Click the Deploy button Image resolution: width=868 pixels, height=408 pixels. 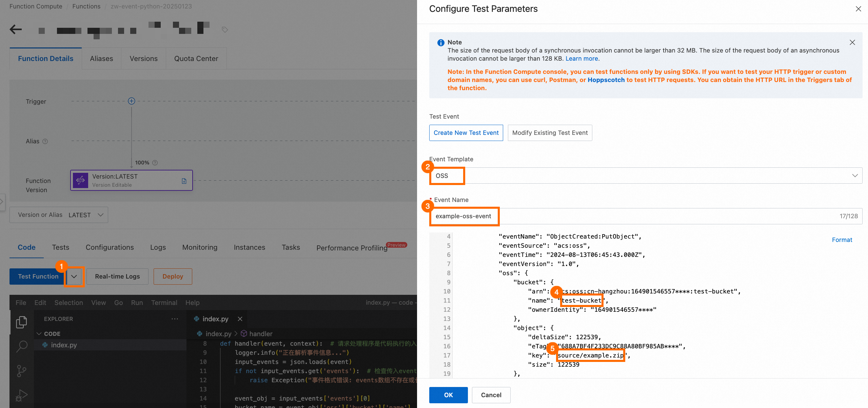coord(173,277)
